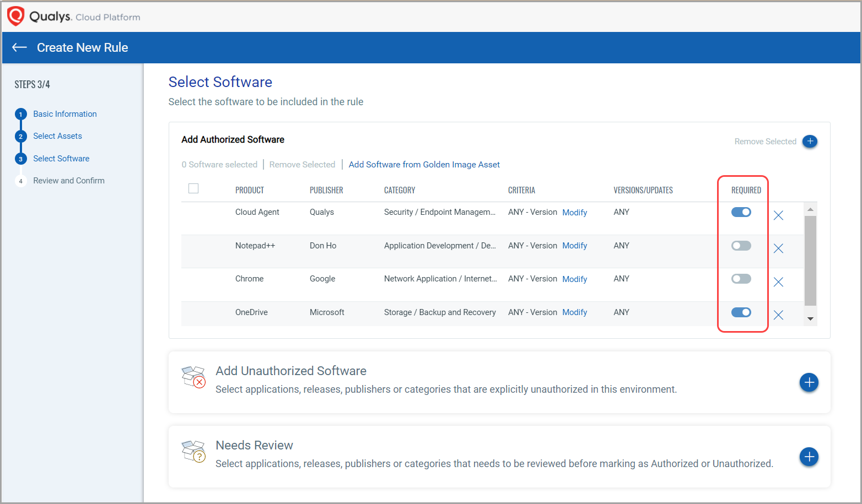
Task: Click 0 Software selected text
Action: coord(219,164)
